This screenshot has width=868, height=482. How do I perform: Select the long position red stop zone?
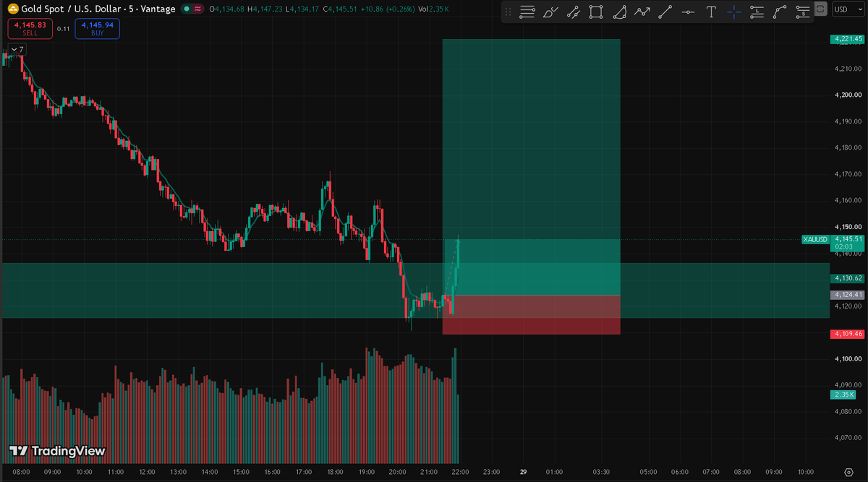pyautogui.click(x=532, y=314)
